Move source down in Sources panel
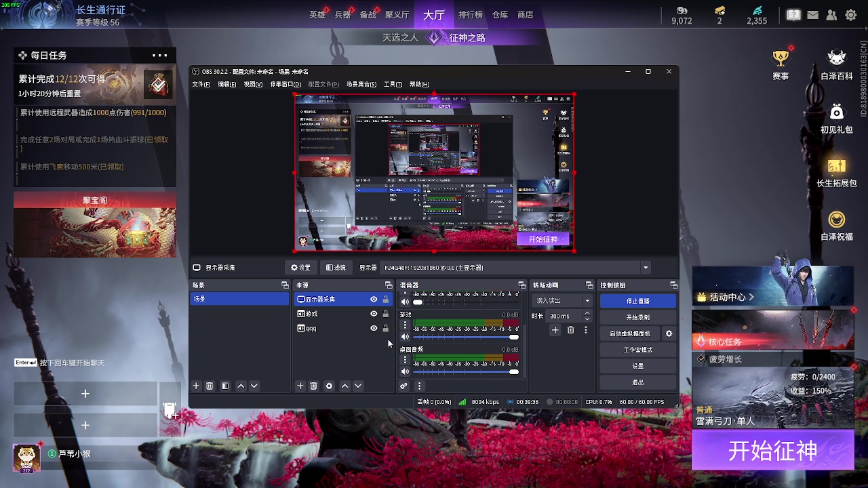 pyautogui.click(x=358, y=386)
